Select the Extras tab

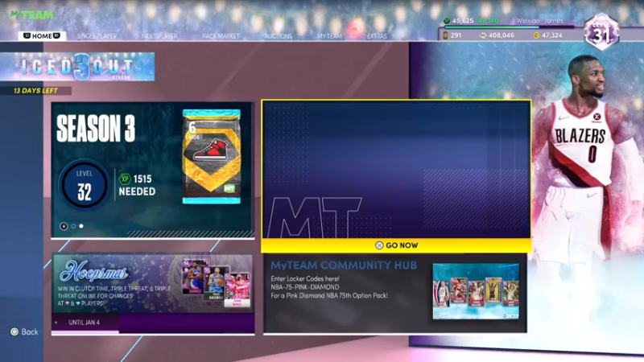(x=377, y=36)
